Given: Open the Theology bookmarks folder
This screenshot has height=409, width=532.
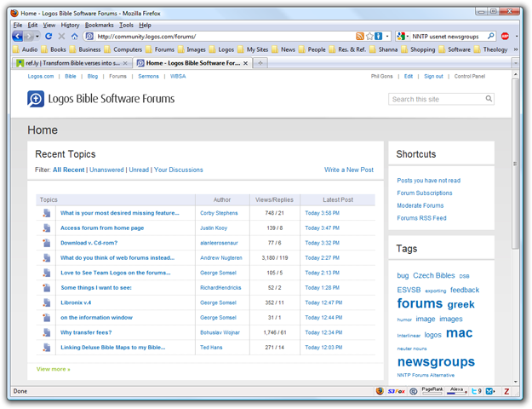Looking at the screenshot, I should tap(491, 49).
